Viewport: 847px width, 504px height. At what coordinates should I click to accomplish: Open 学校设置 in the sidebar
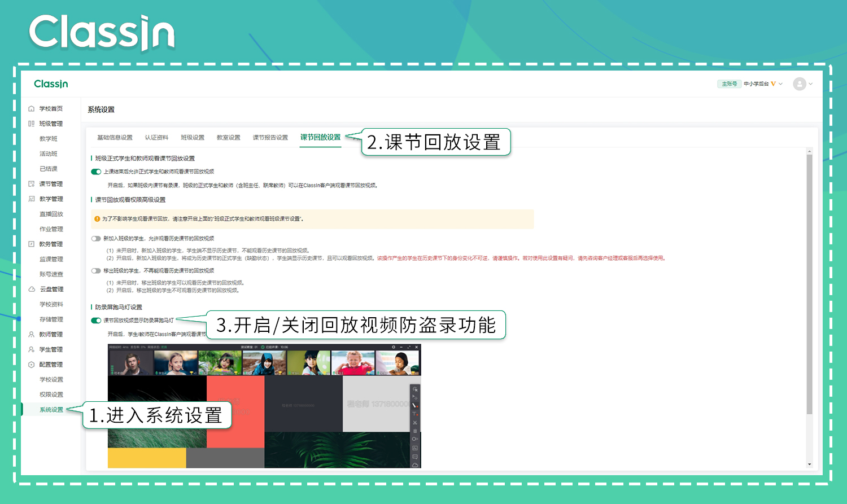[x=51, y=379]
